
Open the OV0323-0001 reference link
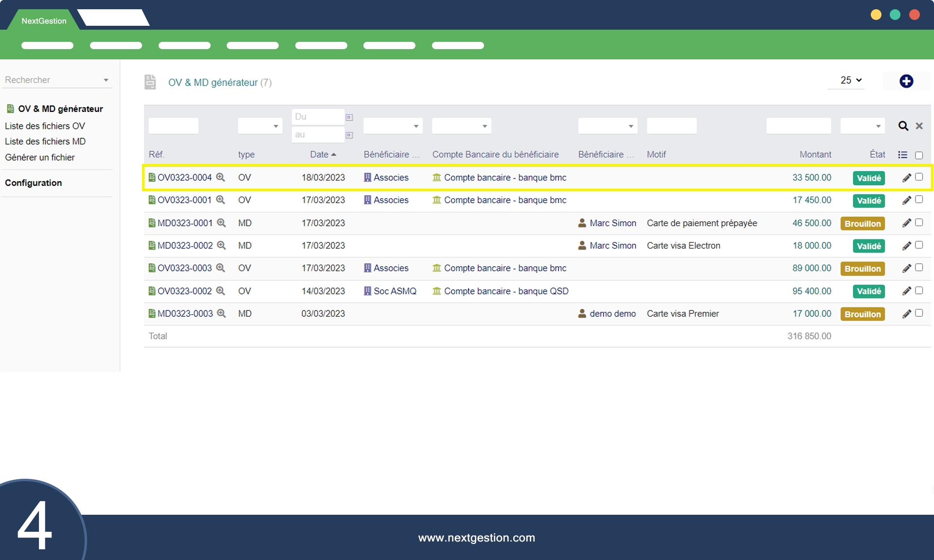point(184,200)
